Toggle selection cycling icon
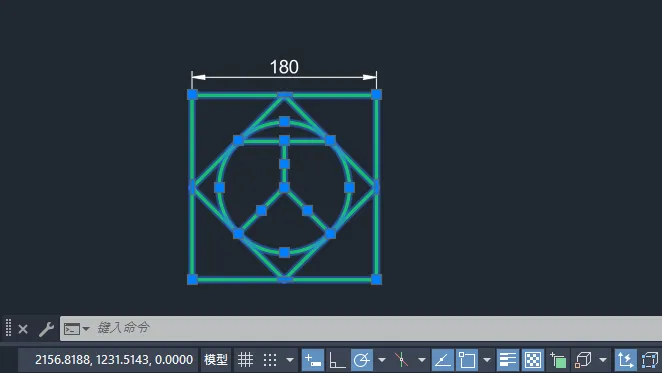Viewport: 662px width, 373px height. 558,360
